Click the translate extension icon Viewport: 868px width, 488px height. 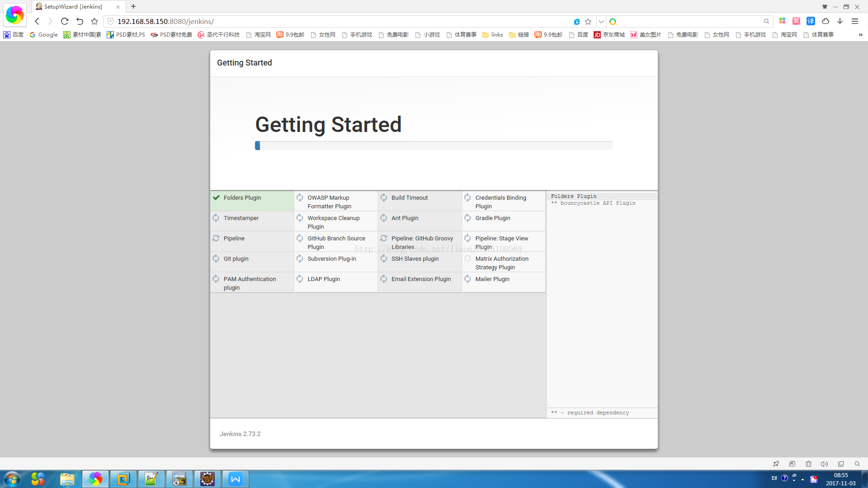[811, 21]
